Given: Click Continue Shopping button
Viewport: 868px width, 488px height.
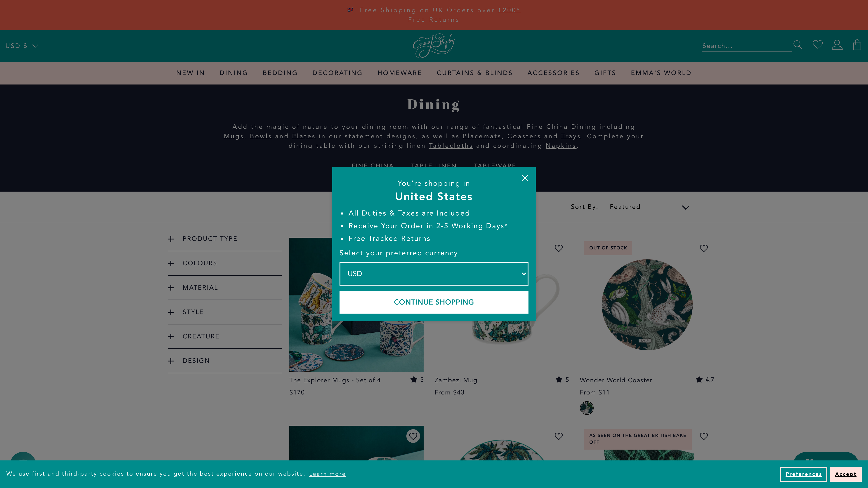Looking at the screenshot, I should click(x=434, y=302).
